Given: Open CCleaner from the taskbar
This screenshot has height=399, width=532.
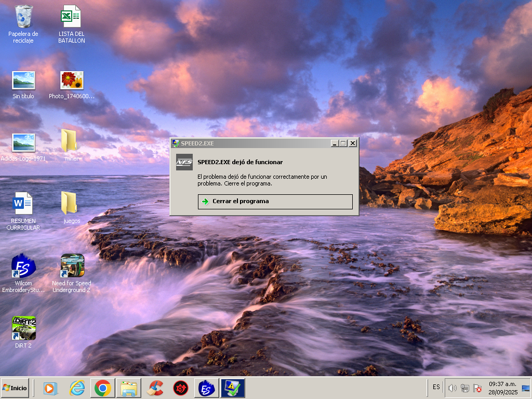Looking at the screenshot, I should [155, 388].
